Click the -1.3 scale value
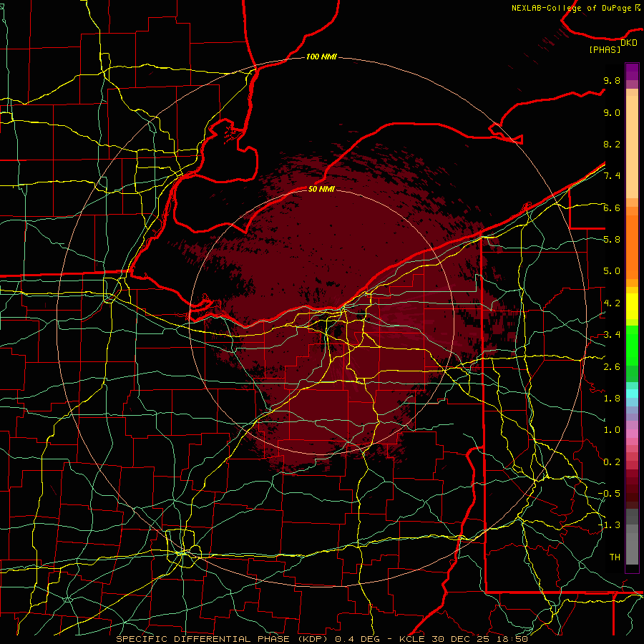 pos(610,525)
